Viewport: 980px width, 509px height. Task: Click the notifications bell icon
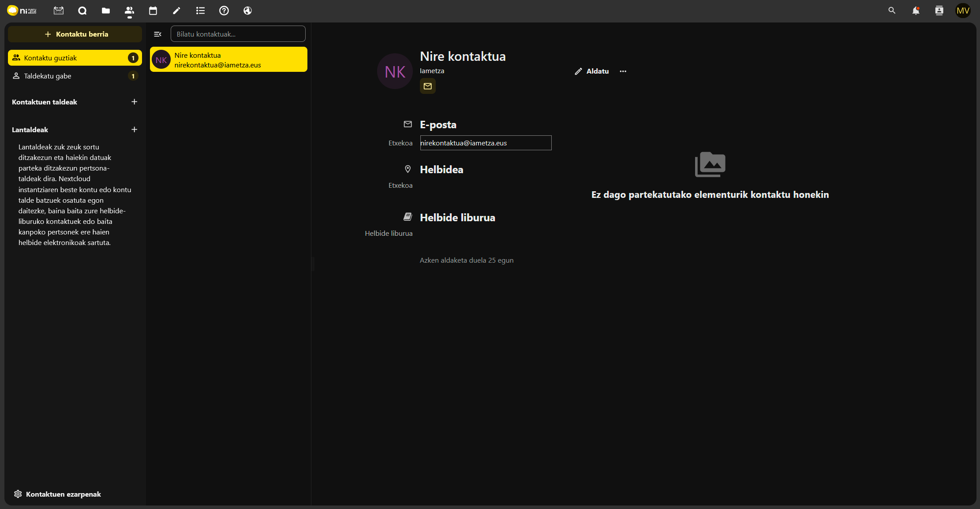click(916, 11)
